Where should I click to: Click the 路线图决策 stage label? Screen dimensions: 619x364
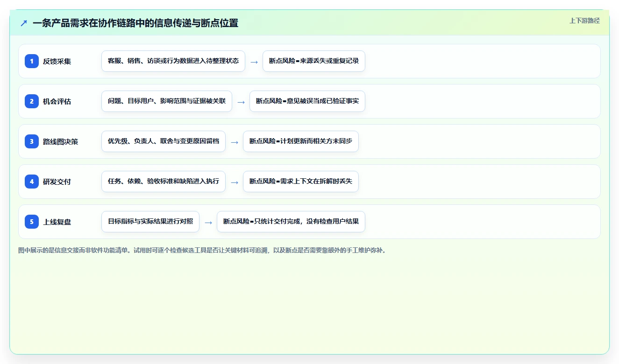pyautogui.click(x=61, y=141)
